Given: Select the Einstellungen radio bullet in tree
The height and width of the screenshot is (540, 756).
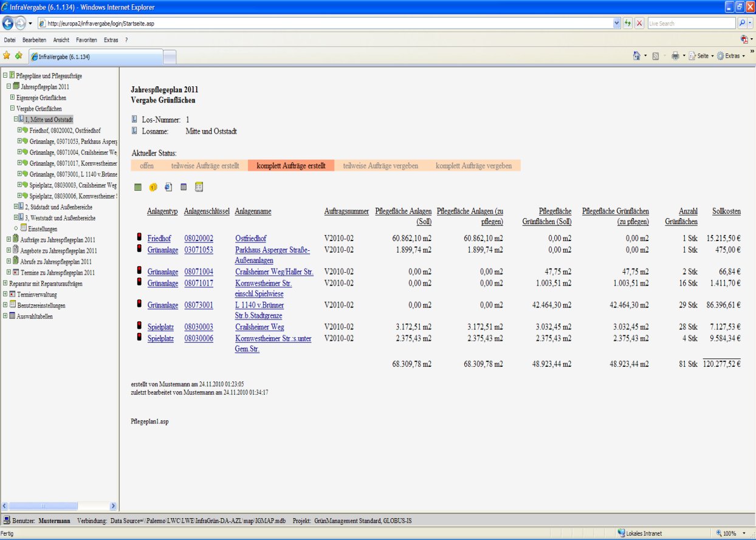Looking at the screenshot, I should pos(16,229).
